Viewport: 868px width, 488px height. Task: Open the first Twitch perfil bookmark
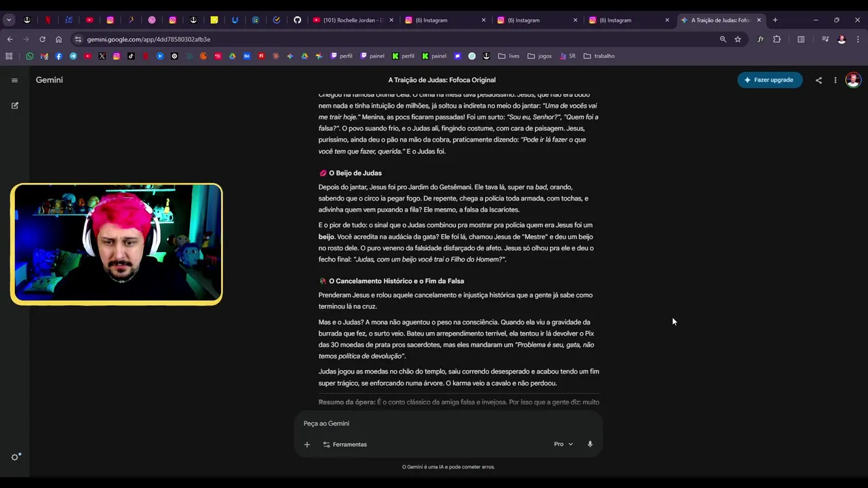coord(342,56)
